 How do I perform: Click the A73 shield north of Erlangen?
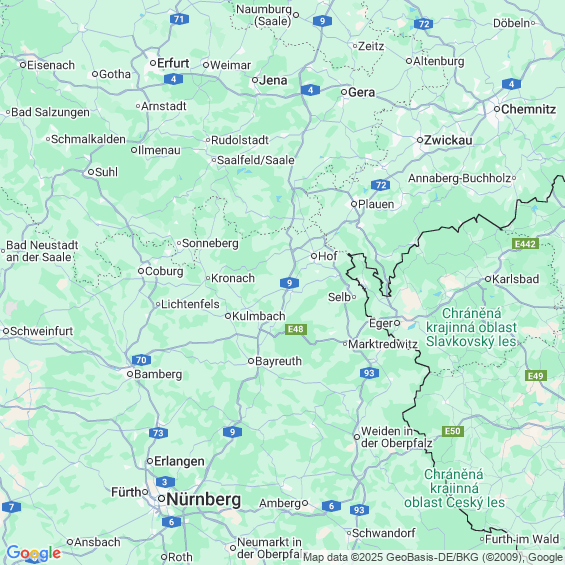[158, 433]
